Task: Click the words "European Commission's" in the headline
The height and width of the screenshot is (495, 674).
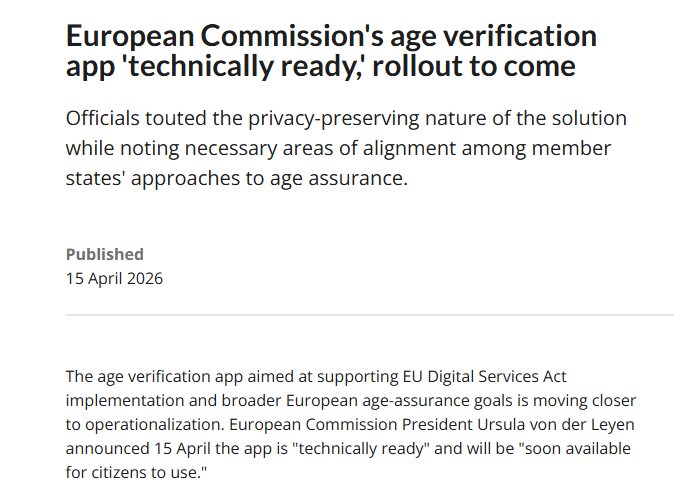Action: [224, 36]
